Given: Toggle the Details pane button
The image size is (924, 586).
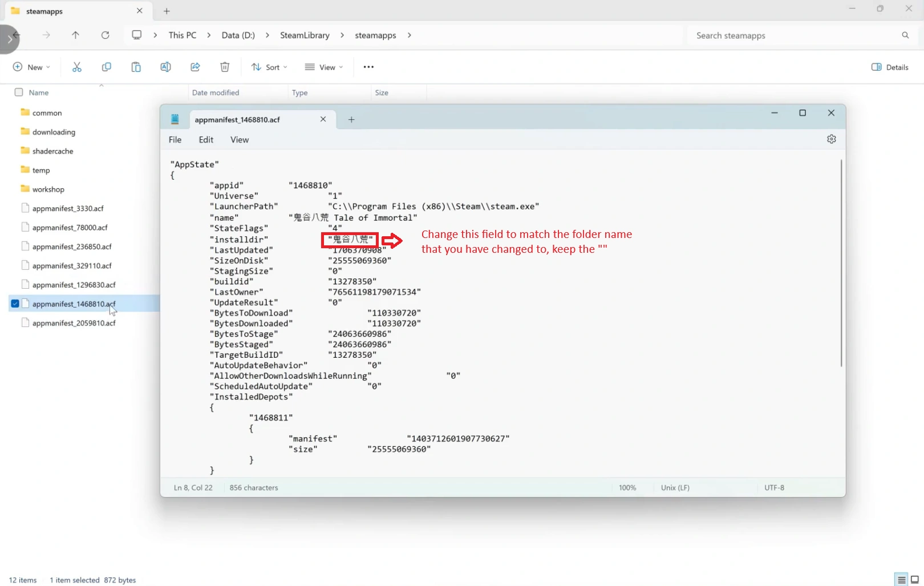Looking at the screenshot, I should [890, 67].
